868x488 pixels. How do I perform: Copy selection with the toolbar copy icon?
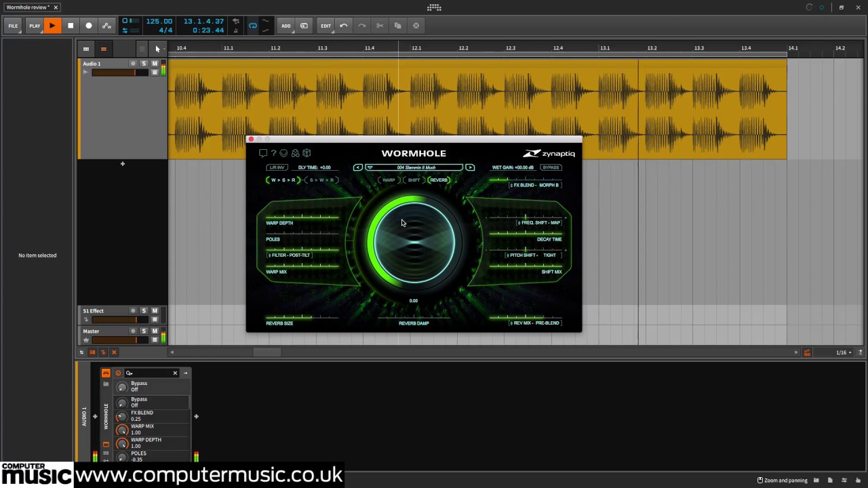tap(398, 26)
